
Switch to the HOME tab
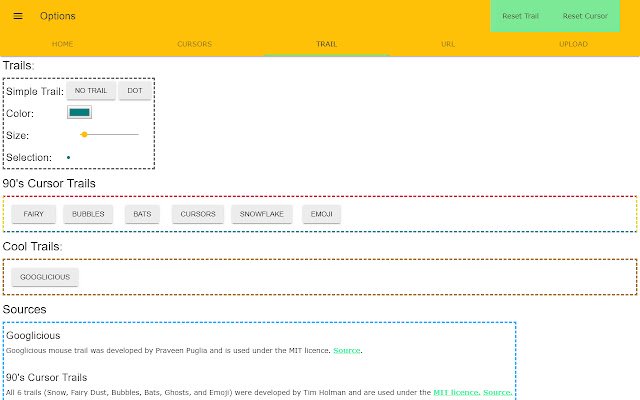point(62,44)
